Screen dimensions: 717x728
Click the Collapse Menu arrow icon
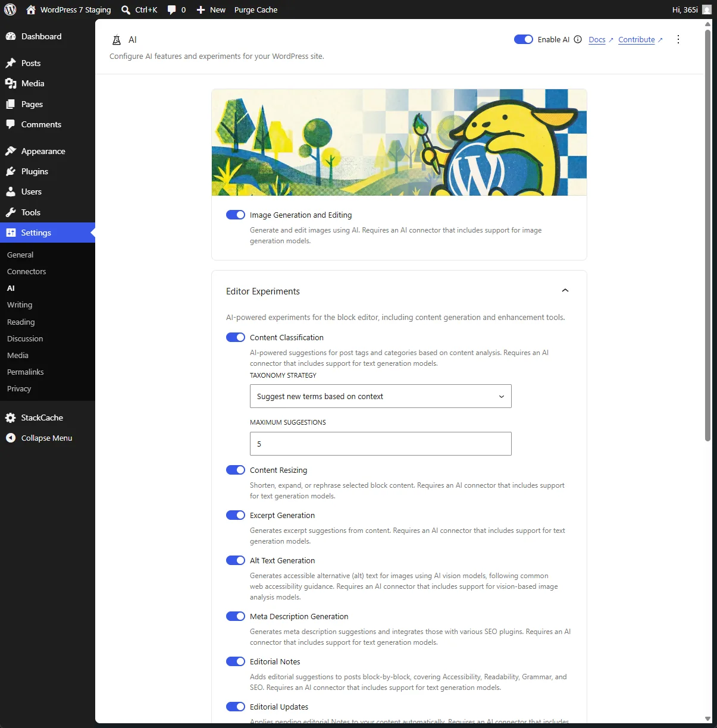[x=11, y=438]
